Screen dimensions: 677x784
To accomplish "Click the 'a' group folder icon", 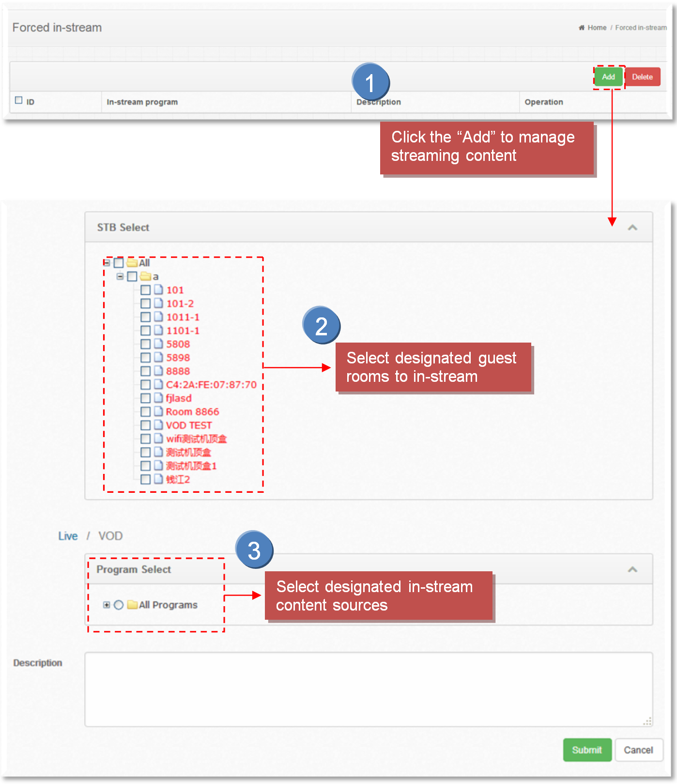I will coord(145,276).
